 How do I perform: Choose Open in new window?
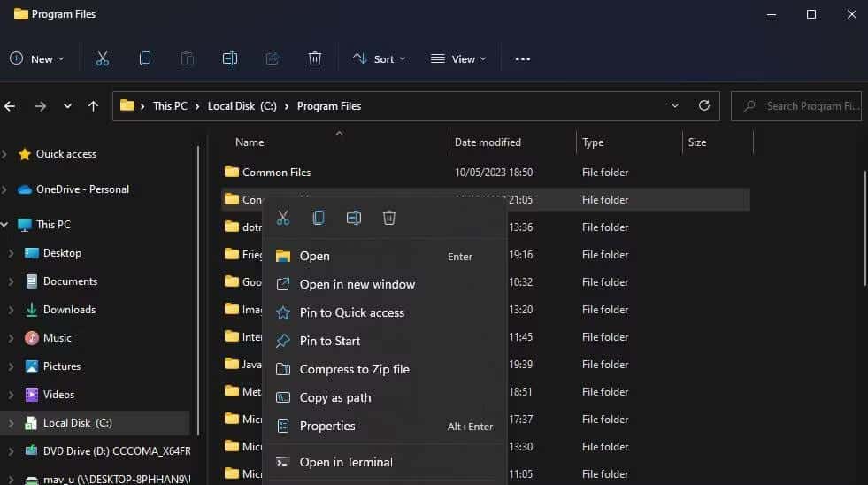(385, 284)
